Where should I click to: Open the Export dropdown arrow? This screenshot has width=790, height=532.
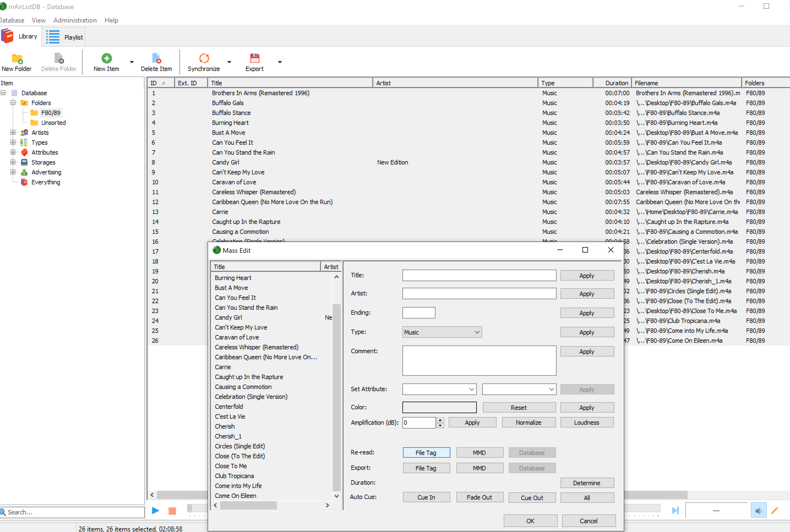(x=280, y=62)
